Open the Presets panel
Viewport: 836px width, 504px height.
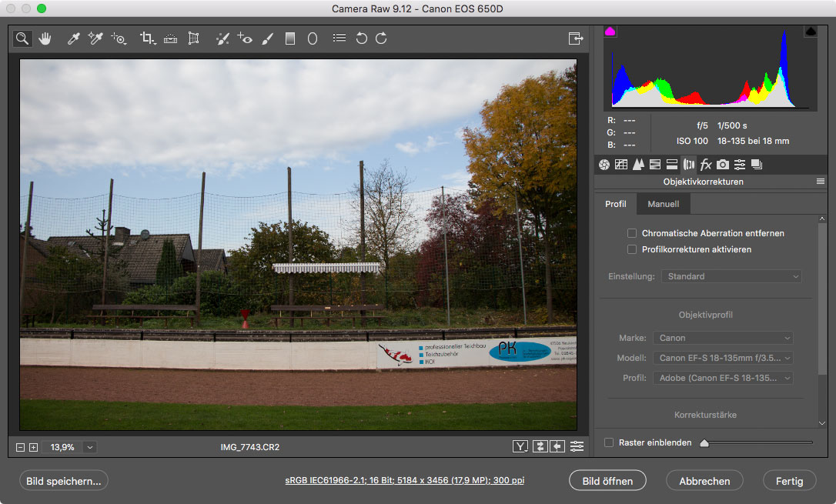pyautogui.click(x=740, y=165)
